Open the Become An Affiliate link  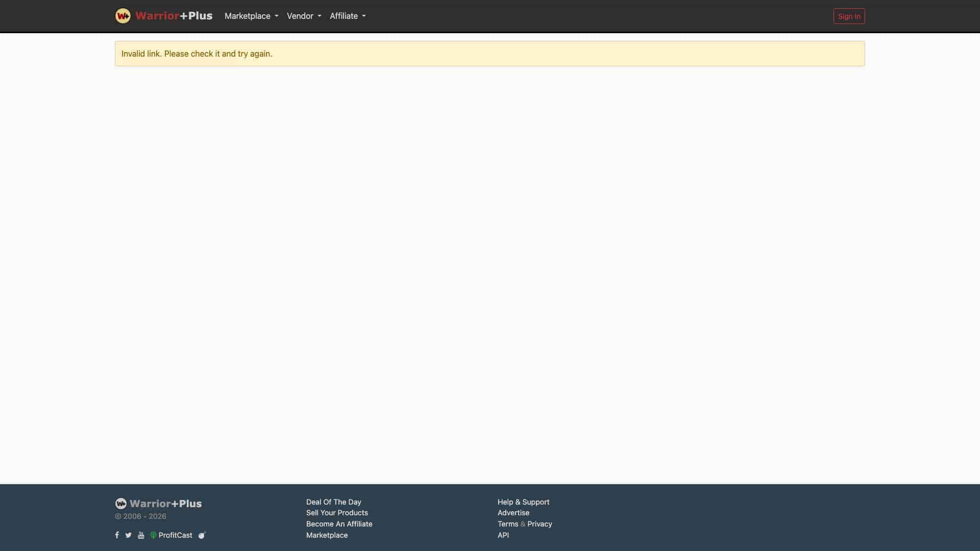(339, 524)
